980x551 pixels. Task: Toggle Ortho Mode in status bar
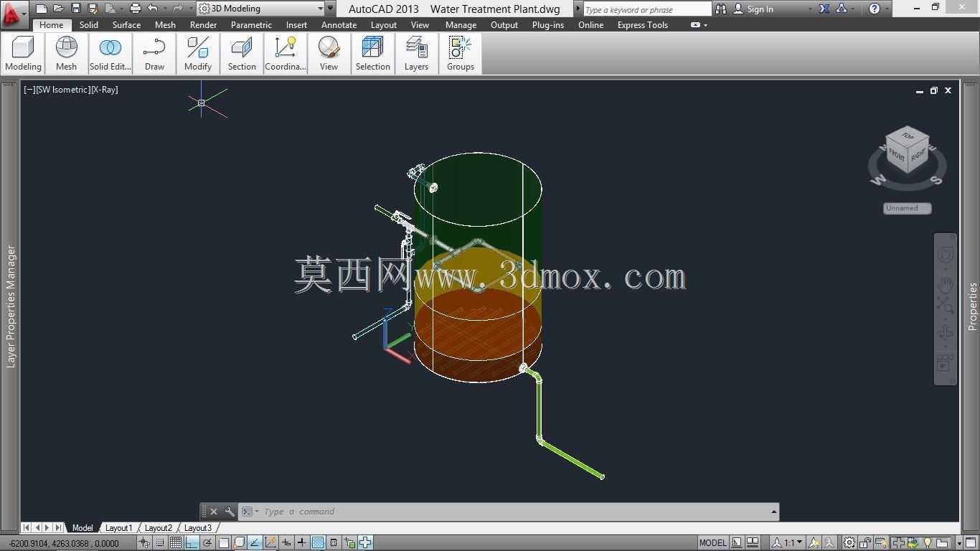pos(192,542)
